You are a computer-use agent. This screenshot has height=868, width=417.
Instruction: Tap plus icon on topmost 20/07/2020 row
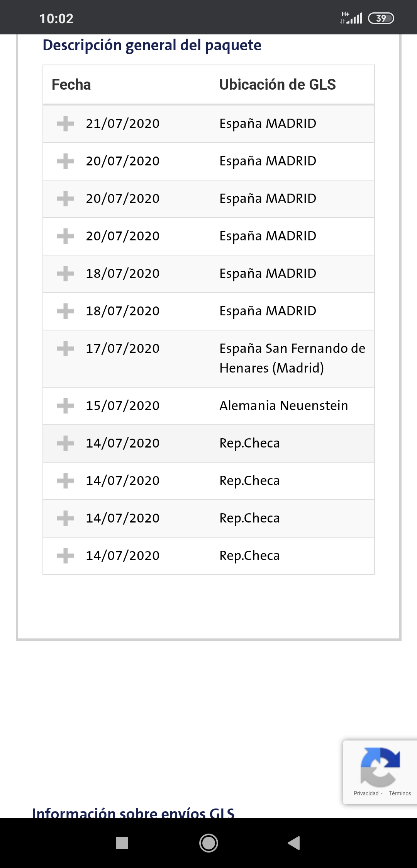coord(66,161)
